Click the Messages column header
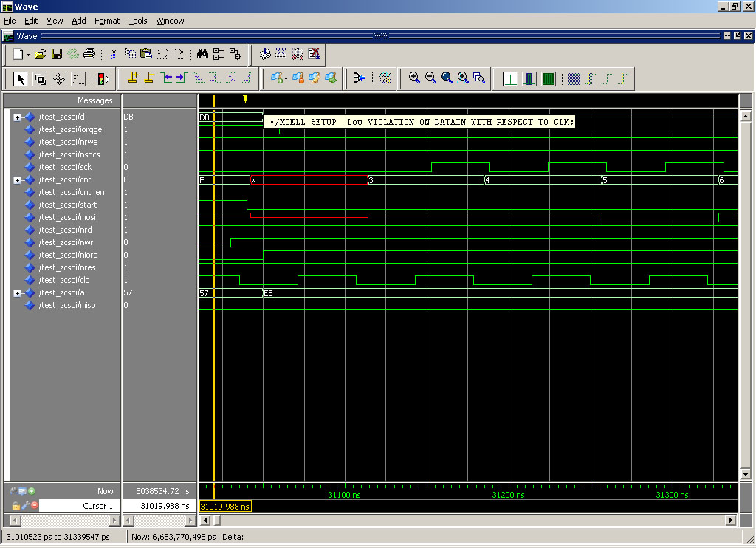756x548 pixels. point(94,100)
